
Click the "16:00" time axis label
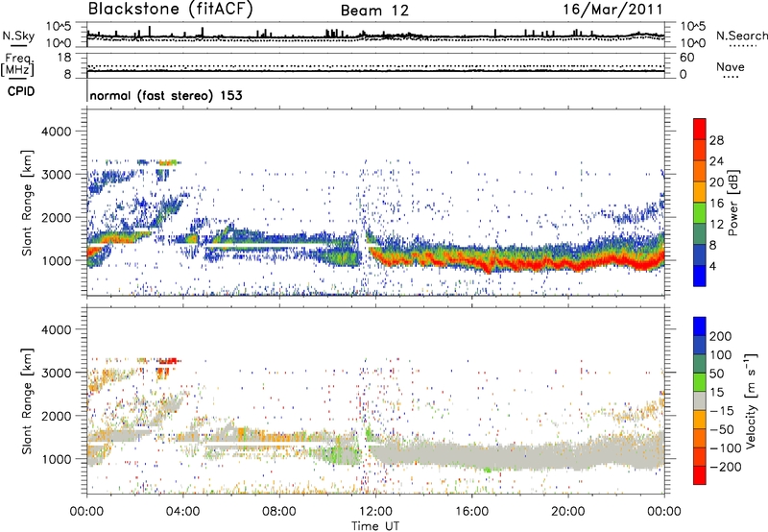coord(471,512)
